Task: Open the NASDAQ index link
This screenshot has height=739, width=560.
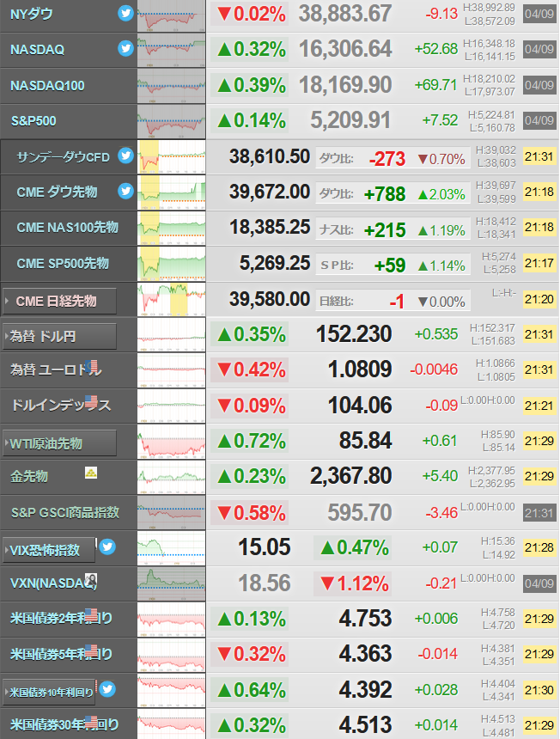Action: [x=37, y=50]
